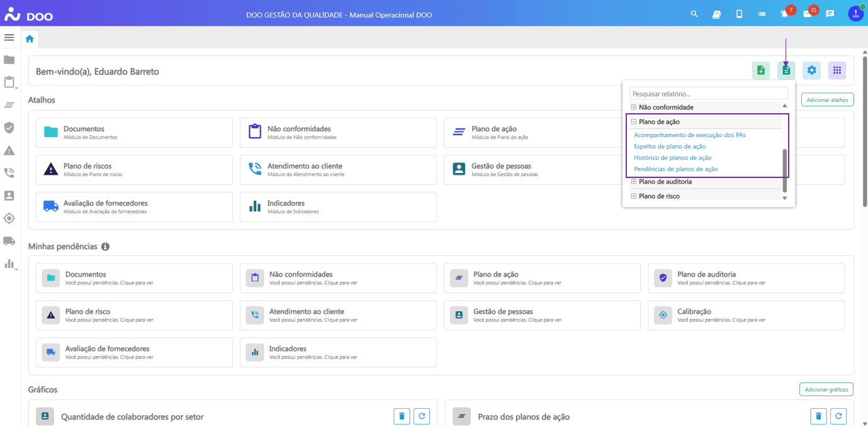
Task: Select the Home tab
Action: coord(30,39)
